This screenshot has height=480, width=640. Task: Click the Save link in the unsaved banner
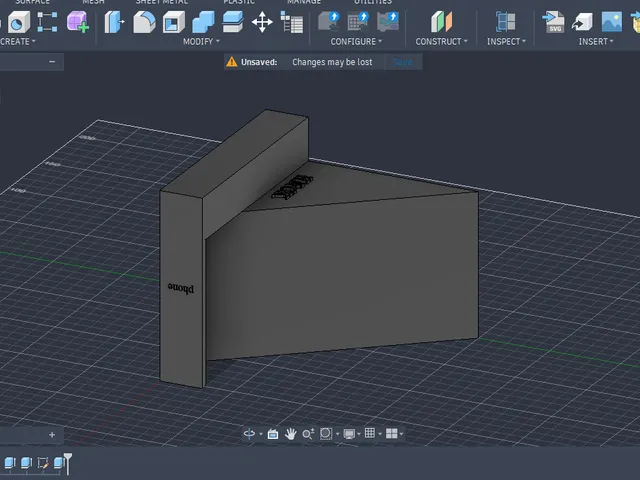403,62
